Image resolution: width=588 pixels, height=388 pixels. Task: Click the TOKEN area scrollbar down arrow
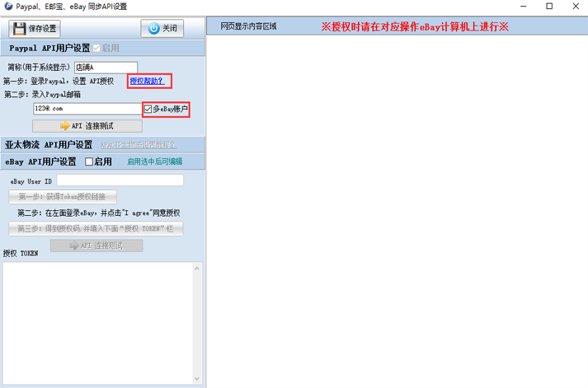tap(196, 378)
